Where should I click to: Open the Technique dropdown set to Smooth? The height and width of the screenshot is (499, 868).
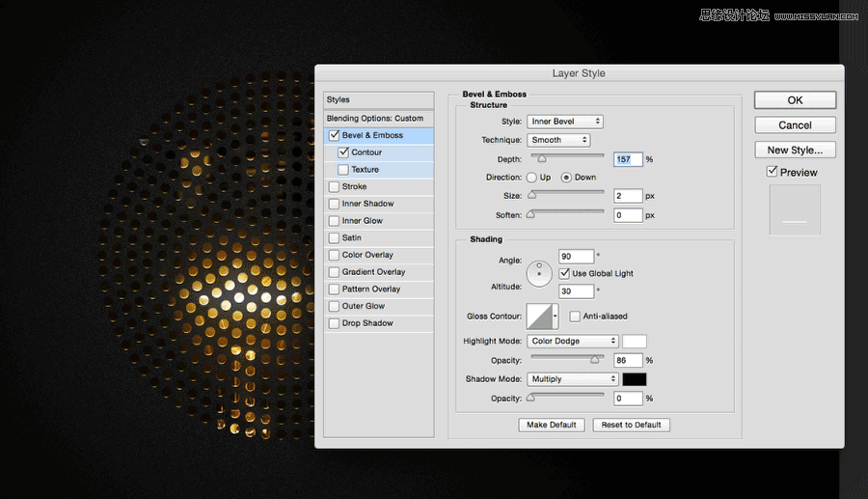click(x=558, y=140)
